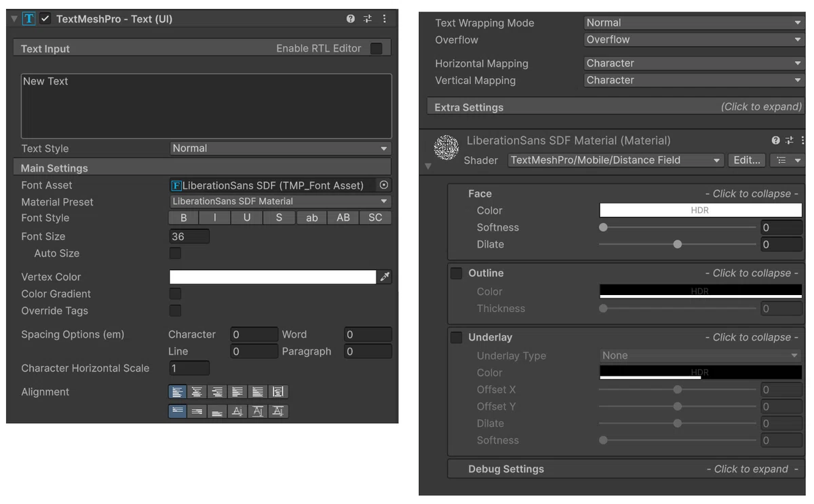Image resolution: width=814 pixels, height=504 pixels.
Task: Select capline vertical alignment
Action: pos(278,411)
